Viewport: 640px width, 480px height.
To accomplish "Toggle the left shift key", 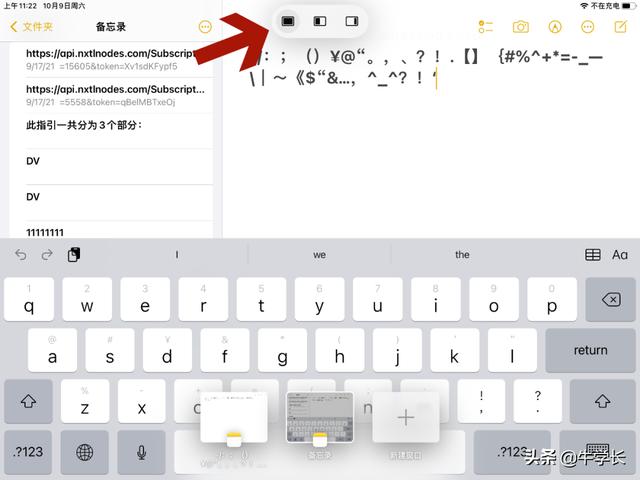I will coord(29,401).
